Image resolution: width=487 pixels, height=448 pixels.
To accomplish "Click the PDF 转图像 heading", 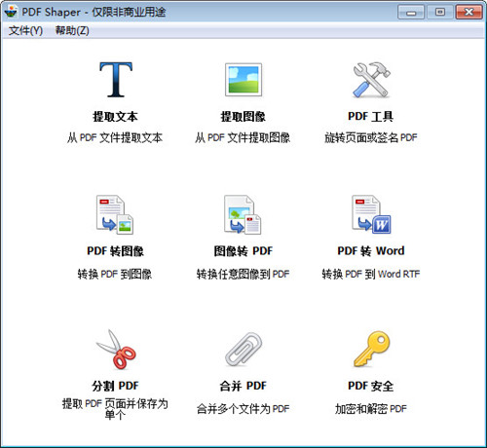I will coord(115,251).
